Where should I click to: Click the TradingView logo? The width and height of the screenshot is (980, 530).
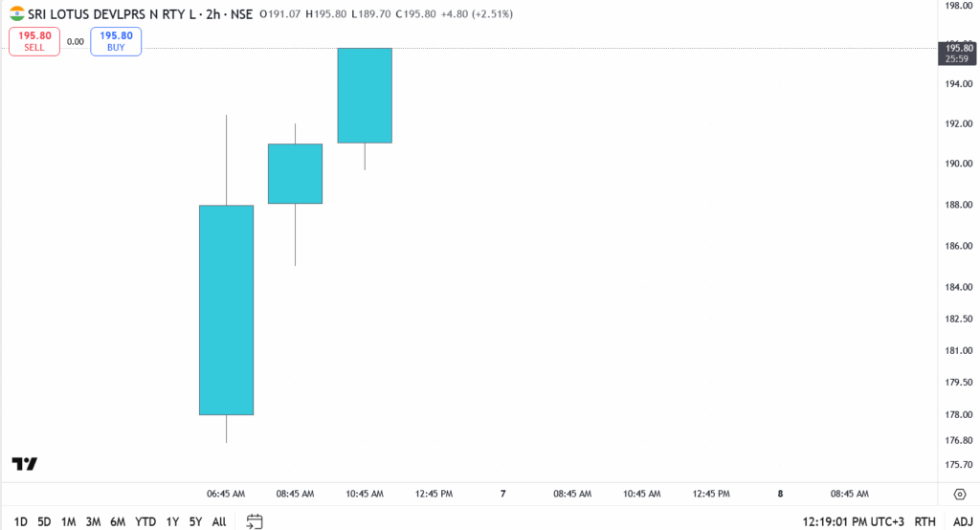pos(25,464)
